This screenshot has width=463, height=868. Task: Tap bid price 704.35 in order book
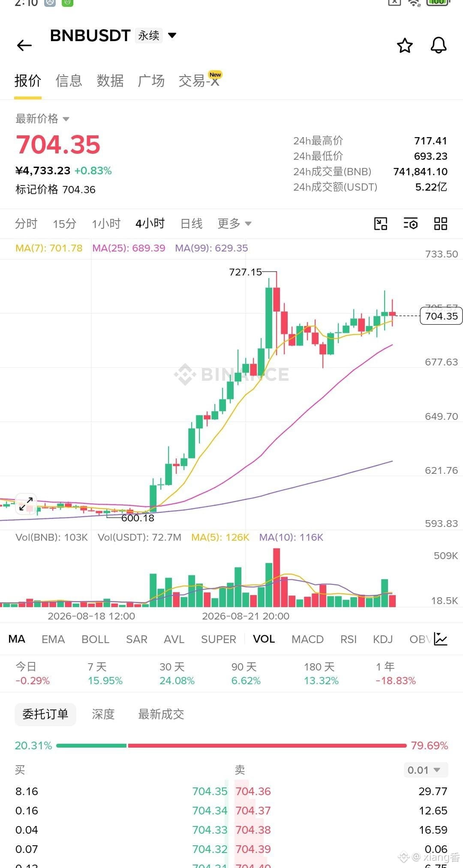coord(210,791)
